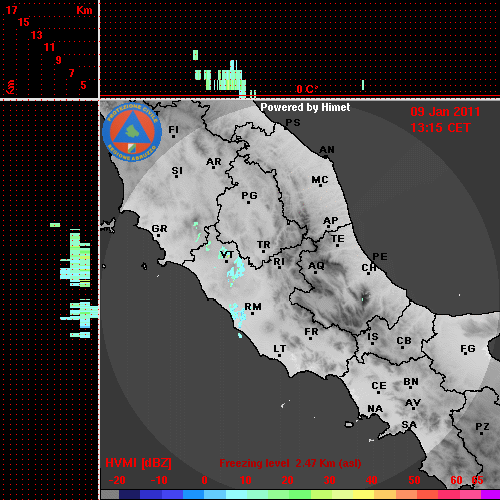The width and height of the screenshot is (500, 500).
Task: Click the '7' height scale label
Action: click(x=71, y=73)
